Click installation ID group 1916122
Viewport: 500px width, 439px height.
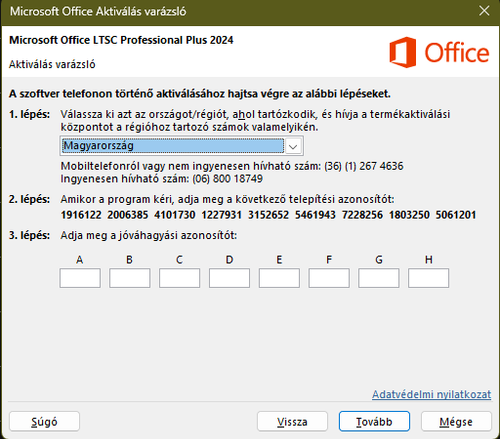point(81,215)
